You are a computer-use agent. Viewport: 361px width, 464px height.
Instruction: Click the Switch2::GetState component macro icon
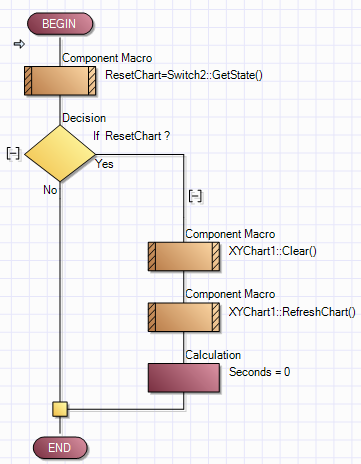60,81
